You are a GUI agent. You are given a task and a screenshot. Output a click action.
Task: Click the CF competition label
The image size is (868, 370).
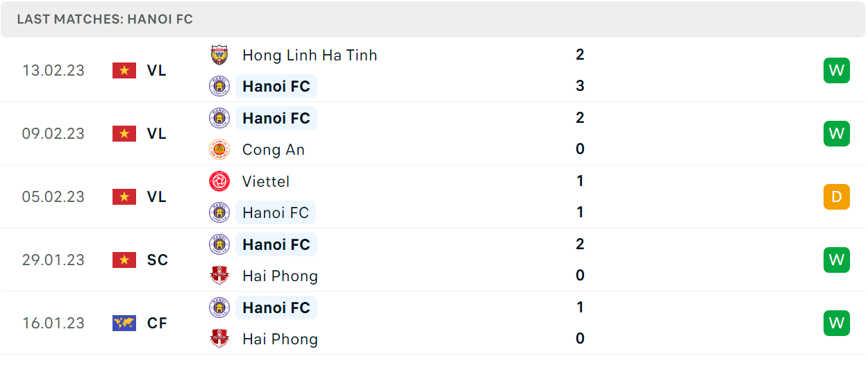pos(157,323)
